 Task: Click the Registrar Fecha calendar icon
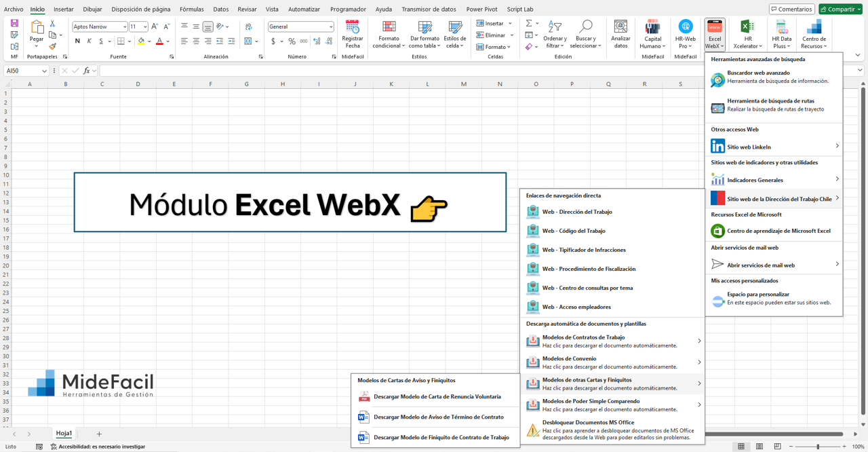(x=353, y=27)
